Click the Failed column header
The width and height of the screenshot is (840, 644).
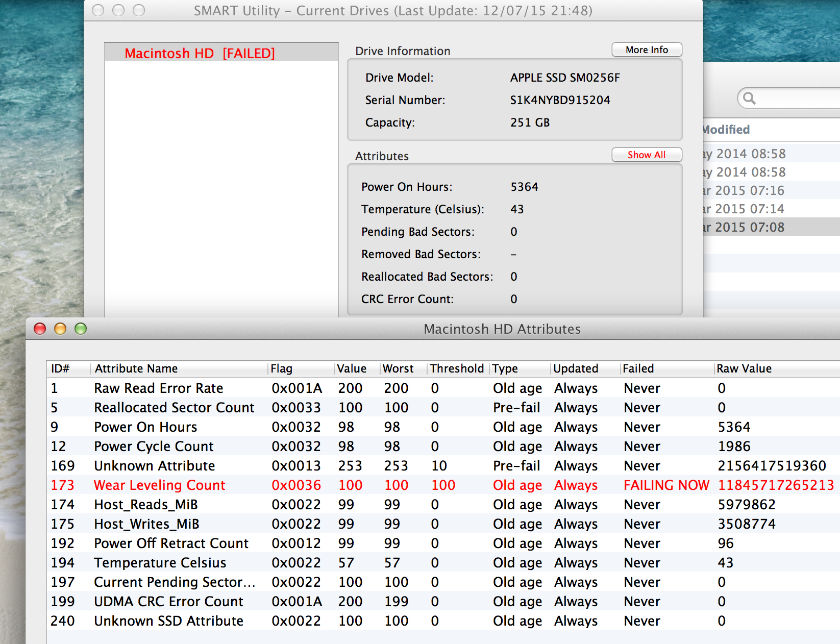coord(638,368)
